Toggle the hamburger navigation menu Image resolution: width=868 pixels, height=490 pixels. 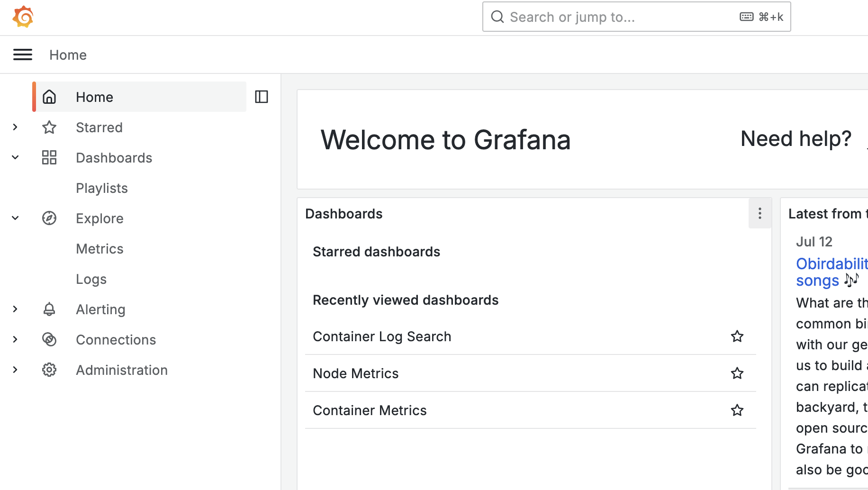coord(23,55)
